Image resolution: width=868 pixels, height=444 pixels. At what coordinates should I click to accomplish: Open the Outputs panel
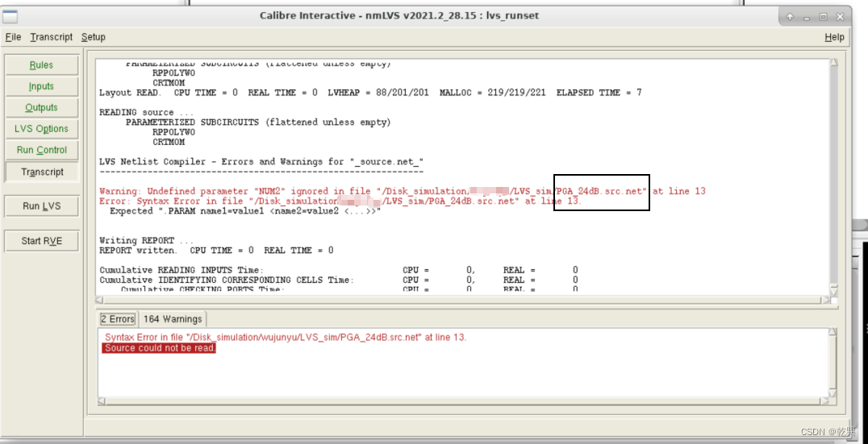pyautogui.click(x=41, y=107)
